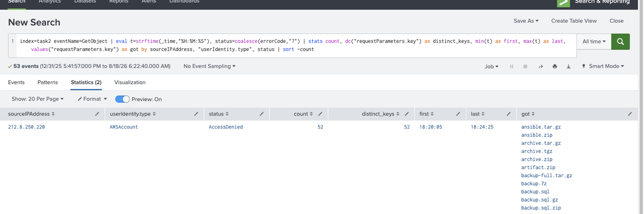Edit the count column with its pencil
Screen dimensions: 644x214
click(x=320, y=114)
